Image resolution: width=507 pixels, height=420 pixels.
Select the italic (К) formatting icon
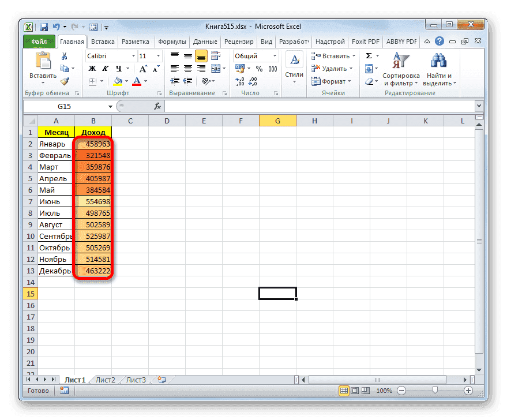coord(105,68)
